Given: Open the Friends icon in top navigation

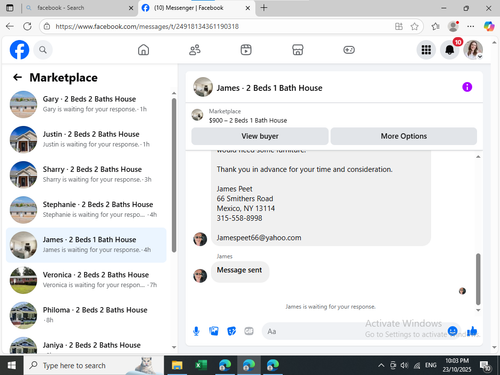Looking at the screenshot, I should 195,50.
